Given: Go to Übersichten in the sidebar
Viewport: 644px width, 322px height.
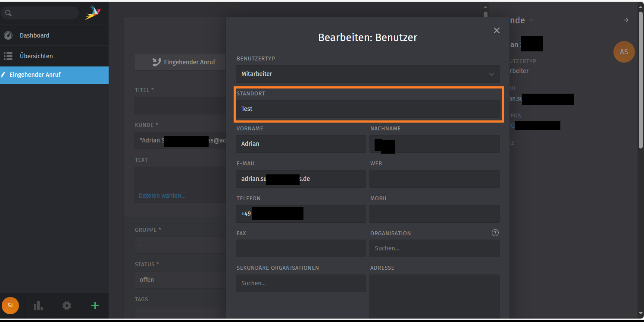Looking at the screenshot, I should pyautogui.click(x=36, y=56).
